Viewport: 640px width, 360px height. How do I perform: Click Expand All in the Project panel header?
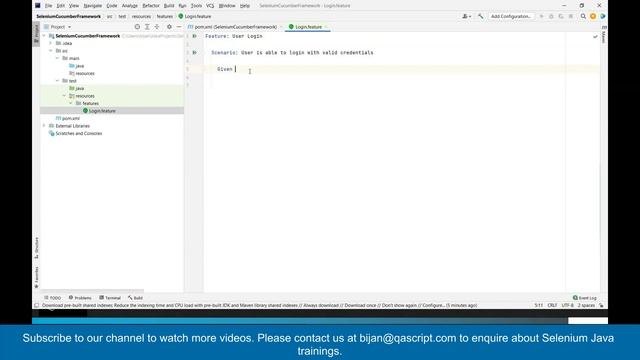[147, 27]
